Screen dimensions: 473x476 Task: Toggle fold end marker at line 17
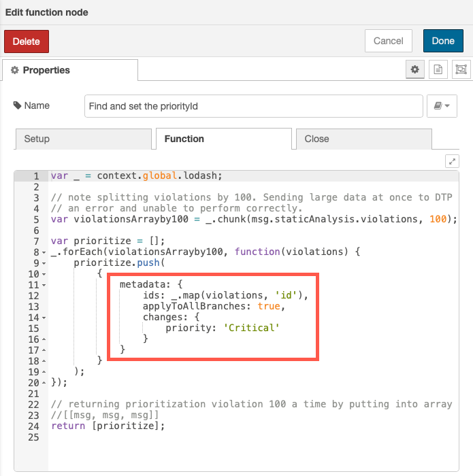[x=44, y=350]
